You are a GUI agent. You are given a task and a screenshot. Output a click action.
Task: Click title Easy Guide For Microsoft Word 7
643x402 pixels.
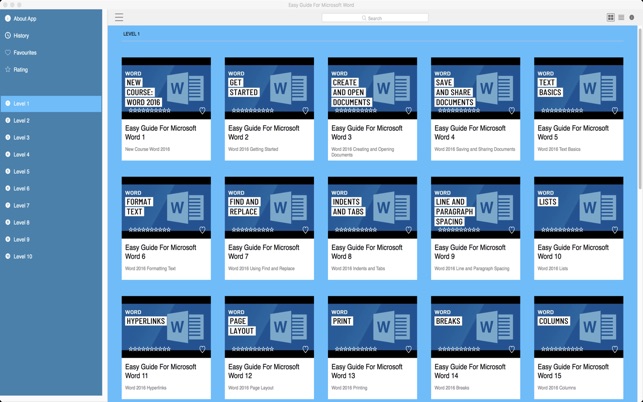pos(264,252)
